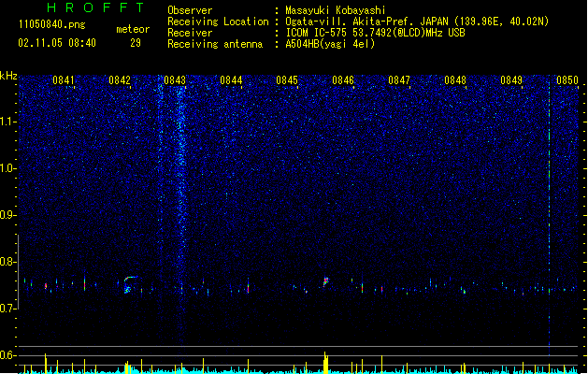Click the Observer label text
Screen dimensions: 588x374
pos(190,10)
